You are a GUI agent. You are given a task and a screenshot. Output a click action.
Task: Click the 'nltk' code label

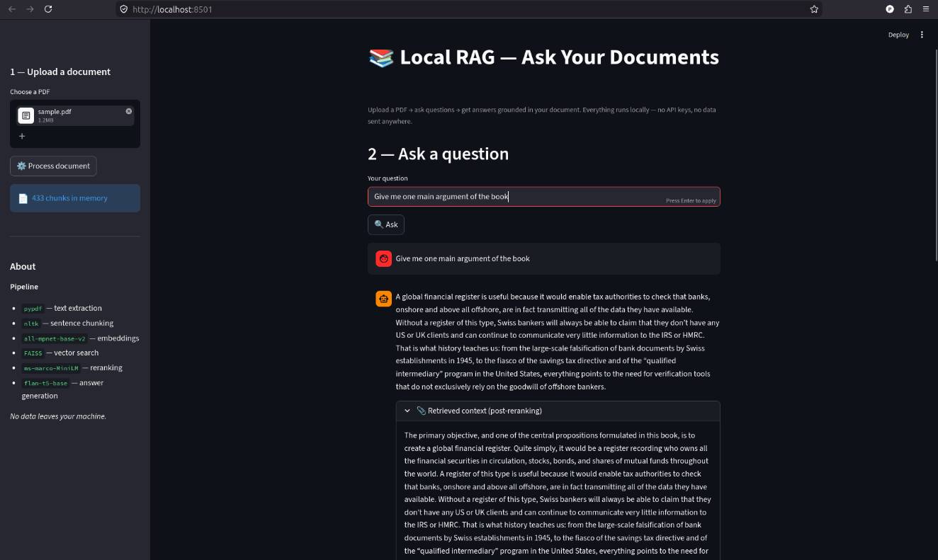click(31, 324)
